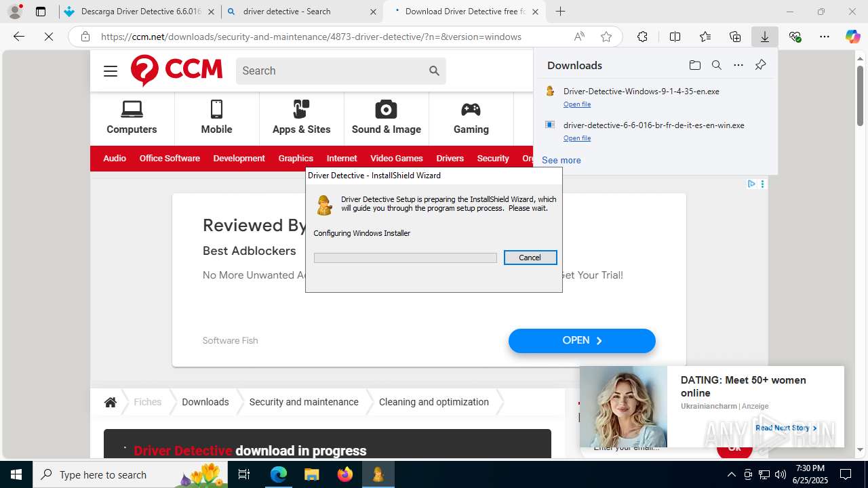
Task: Open Browser essentials heart icon
Action: [x=795, y=37]
